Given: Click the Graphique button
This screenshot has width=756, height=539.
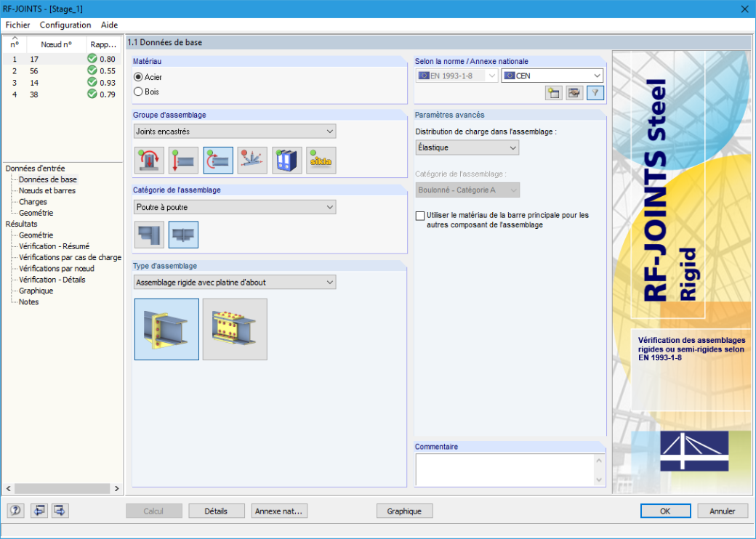Looking at the screenshot, I should pyautogui.click(x=404, y=511).
